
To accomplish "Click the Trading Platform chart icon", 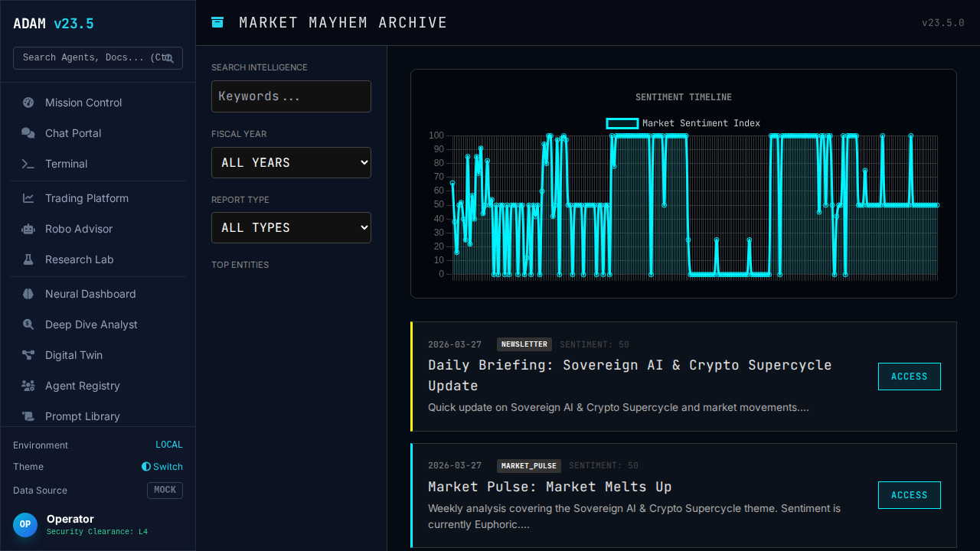I will click(28, 198).
